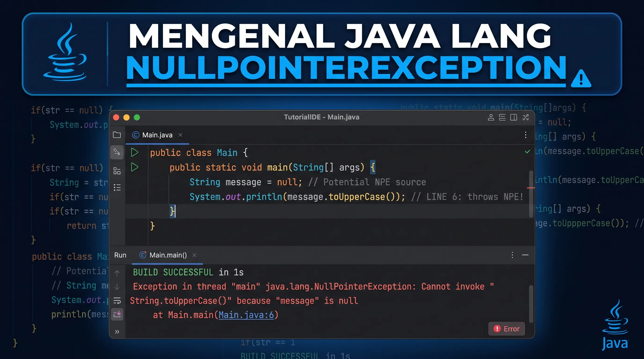Click the console vertical scrollbar

(531, 304)
